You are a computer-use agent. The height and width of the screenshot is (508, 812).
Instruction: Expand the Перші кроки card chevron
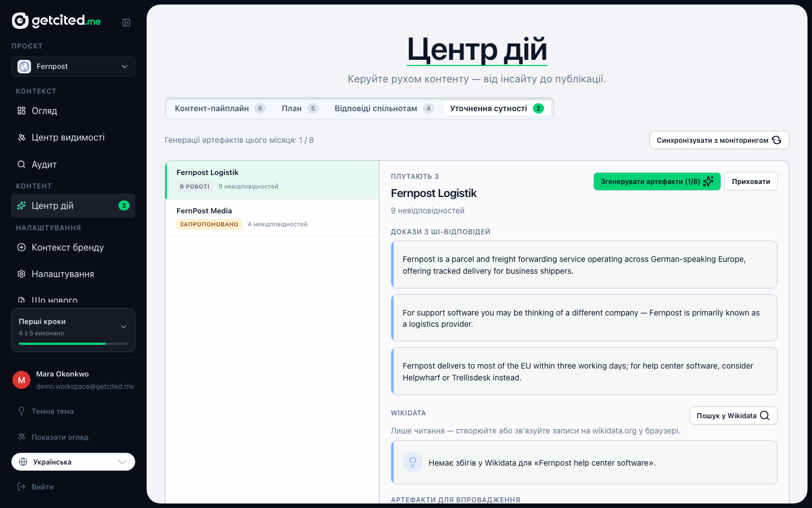pyautogui.click(x=123, y=327)
